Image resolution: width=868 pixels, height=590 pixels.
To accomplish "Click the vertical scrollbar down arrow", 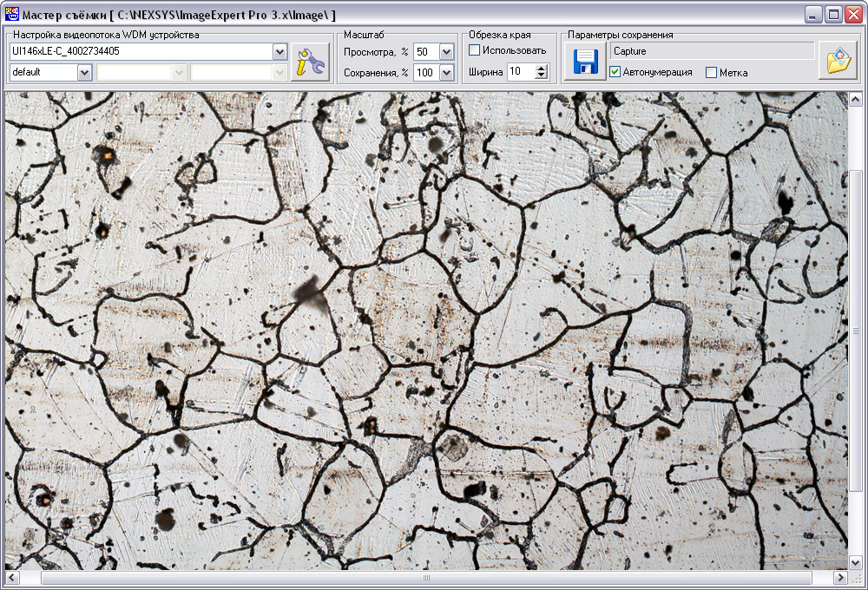I will pos(856,562).
